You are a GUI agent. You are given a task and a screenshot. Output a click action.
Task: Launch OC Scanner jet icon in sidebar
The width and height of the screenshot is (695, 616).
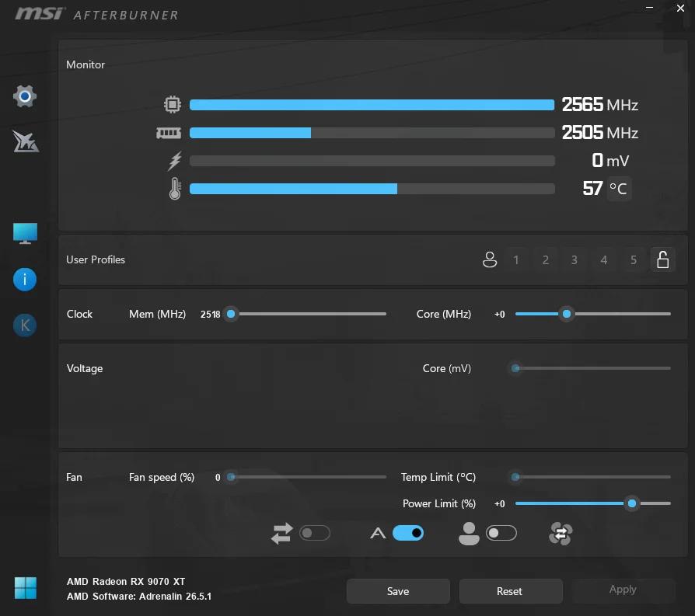click(x=25, y=141)
